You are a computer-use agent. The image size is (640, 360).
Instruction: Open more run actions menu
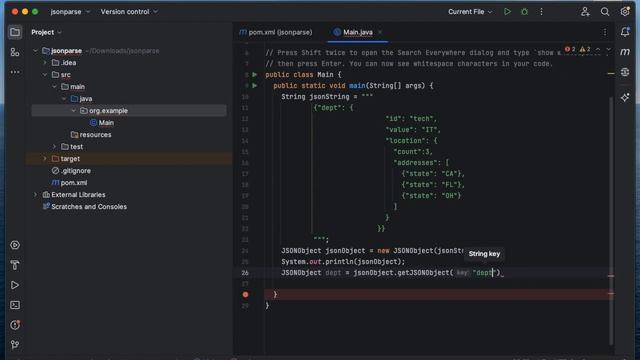[542, 12]
